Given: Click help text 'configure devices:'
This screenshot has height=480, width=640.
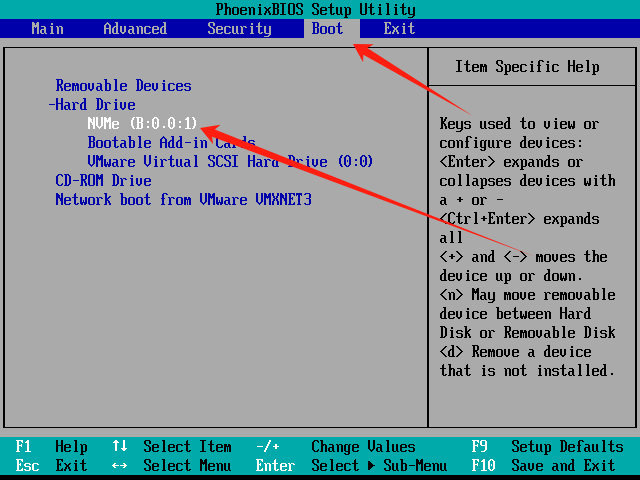Looking at the screenshot, I should pyautogui.click(x=511, y=143).
